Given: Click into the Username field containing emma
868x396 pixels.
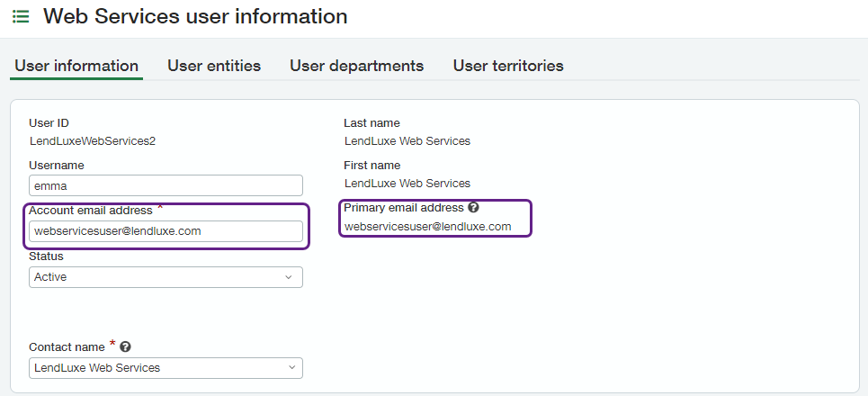Looking at the screenshot, I should point(166,185).
